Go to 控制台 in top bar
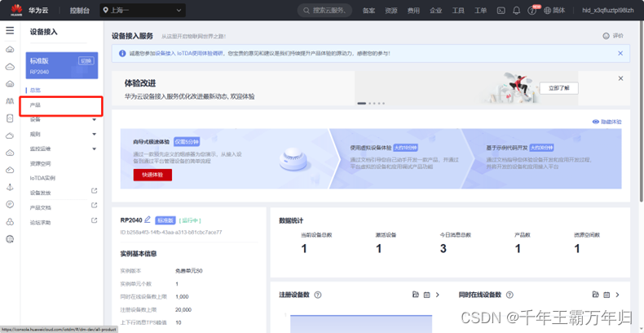644x333 pixels. pos(80,11)
